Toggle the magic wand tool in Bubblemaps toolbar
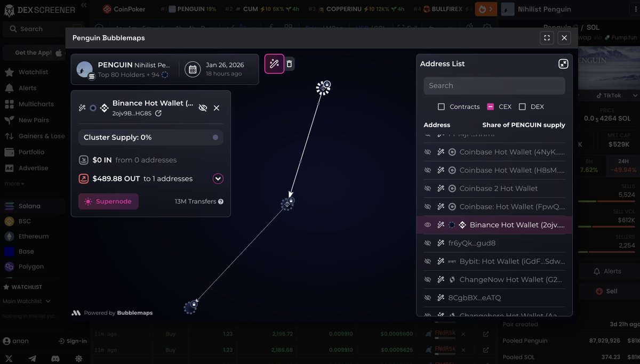640x364 pixels. click(274, 64)
